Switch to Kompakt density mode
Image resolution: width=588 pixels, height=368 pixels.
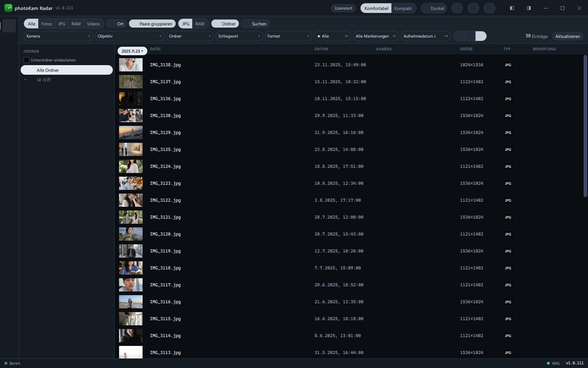403,8
